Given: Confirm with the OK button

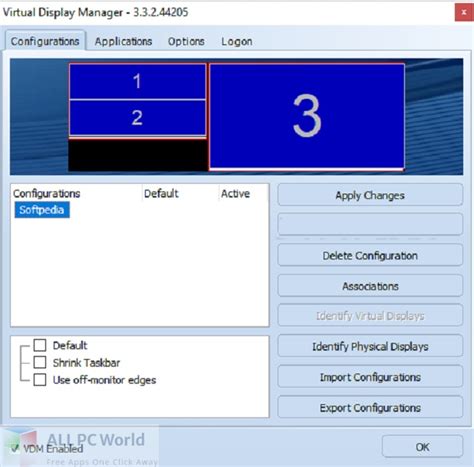Looking at the screenshot, I should click(422, 447).
